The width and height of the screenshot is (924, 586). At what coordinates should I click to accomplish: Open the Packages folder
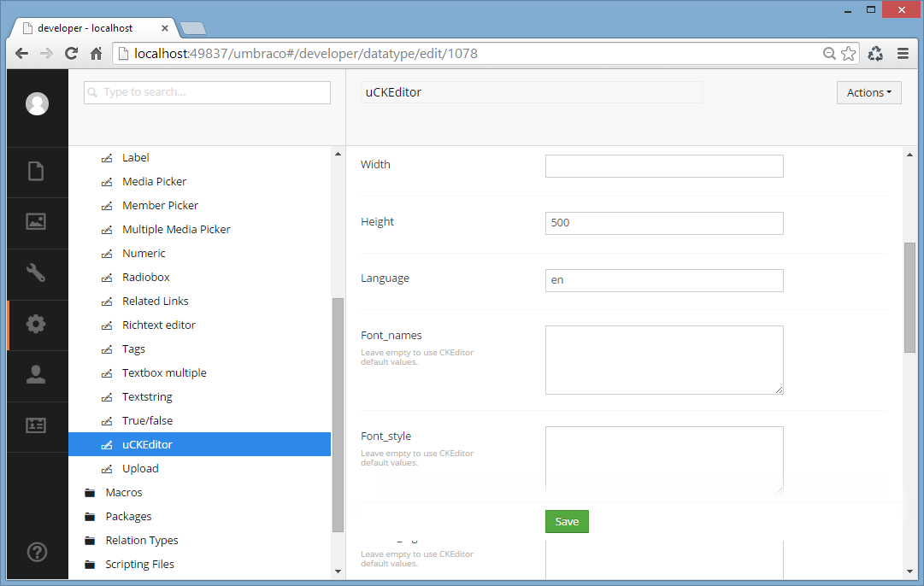(128, 517)
